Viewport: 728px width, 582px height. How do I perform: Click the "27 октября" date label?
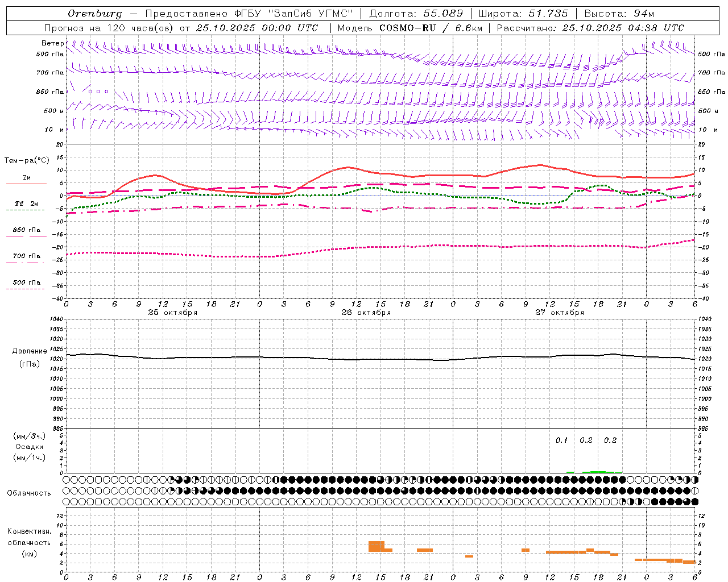pos(560,313)
